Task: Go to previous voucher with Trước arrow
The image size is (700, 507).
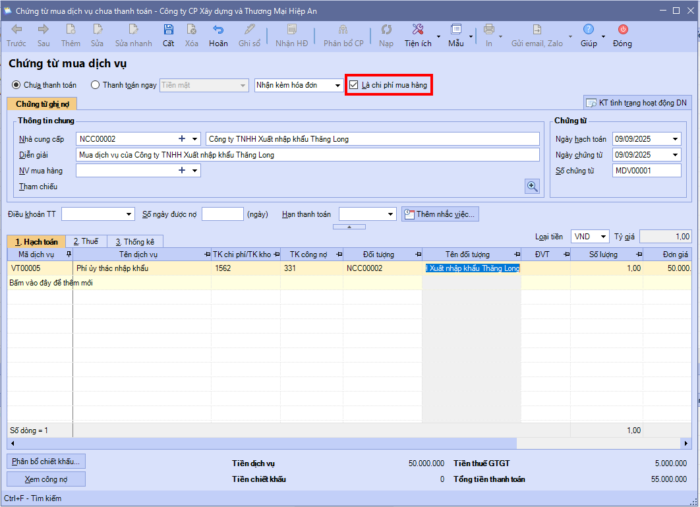Action: point(17,29)
